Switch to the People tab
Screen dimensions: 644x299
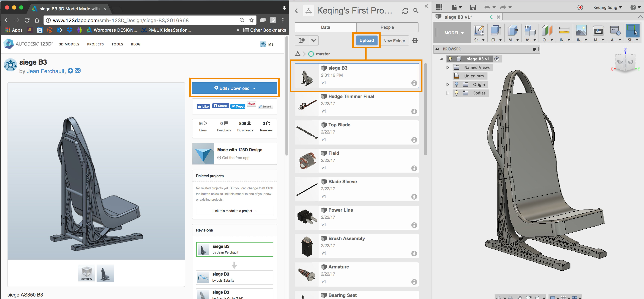pyautogui.click(x=387, y=27)
